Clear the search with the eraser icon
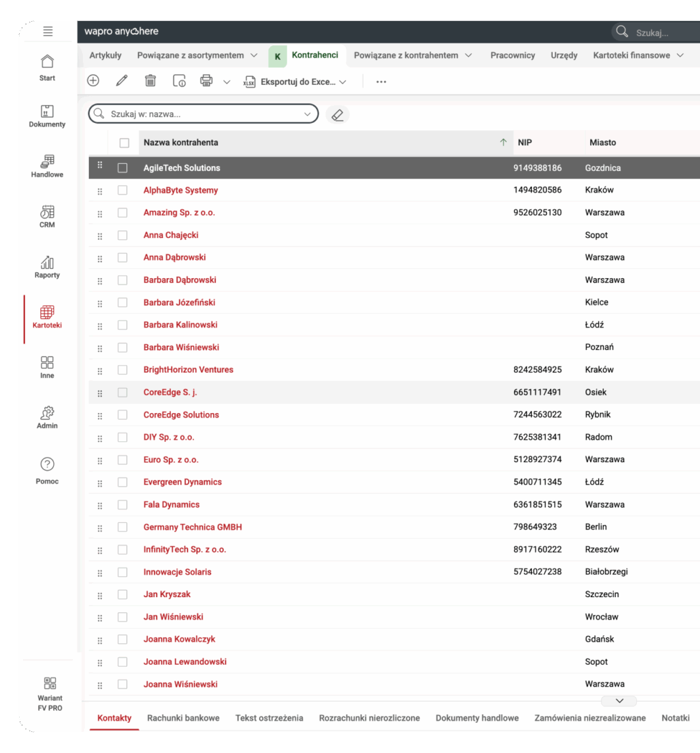 (x=338, y=114)
